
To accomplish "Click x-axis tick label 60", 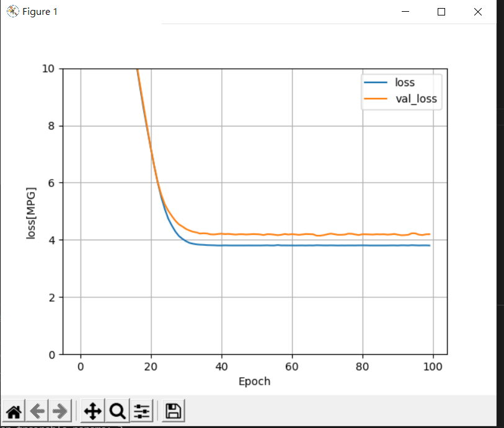I will coord(292,367).
